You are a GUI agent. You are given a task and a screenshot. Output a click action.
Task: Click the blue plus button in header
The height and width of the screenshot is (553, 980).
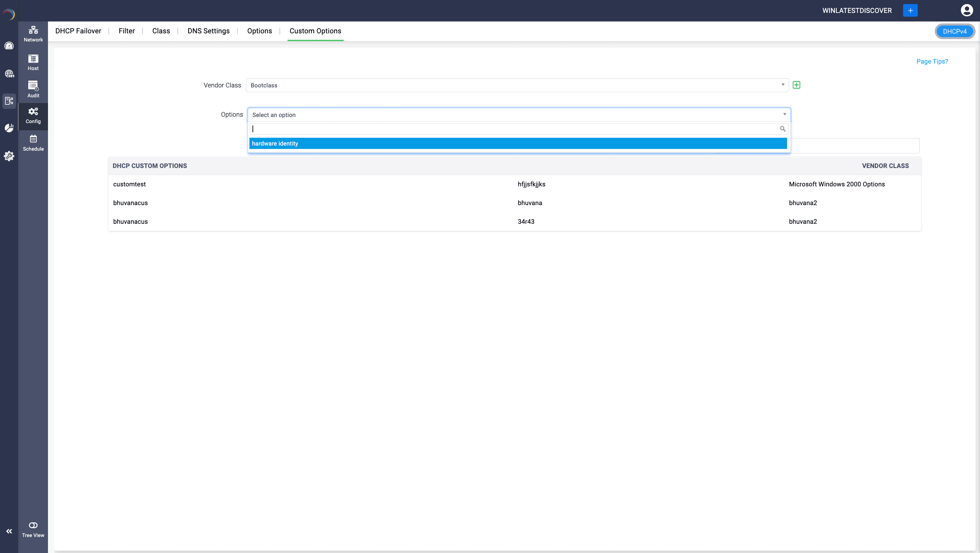[910, 10]
